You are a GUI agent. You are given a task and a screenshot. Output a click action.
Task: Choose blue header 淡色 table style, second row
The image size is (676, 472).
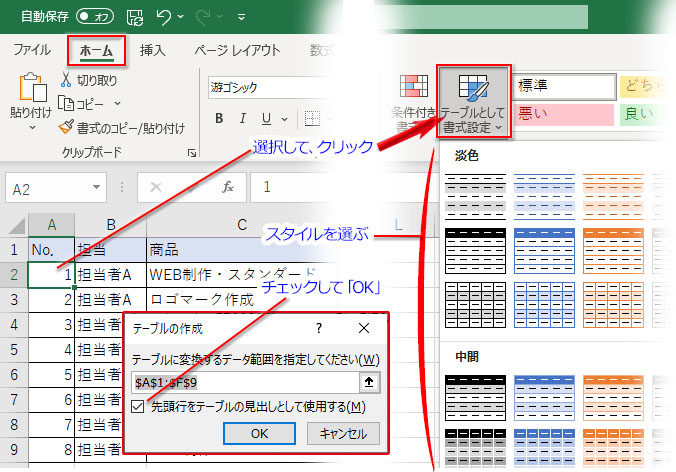(x=544, y=251)
